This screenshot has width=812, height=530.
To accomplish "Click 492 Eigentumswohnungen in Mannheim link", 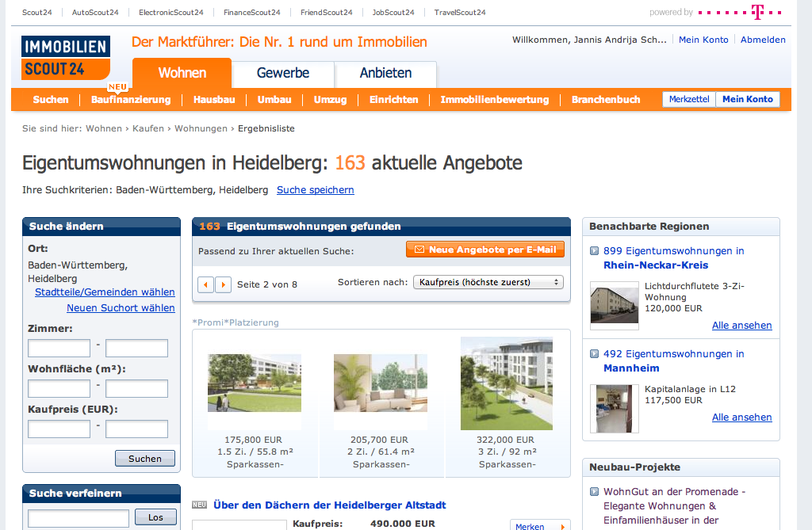I will coord(674,360).
